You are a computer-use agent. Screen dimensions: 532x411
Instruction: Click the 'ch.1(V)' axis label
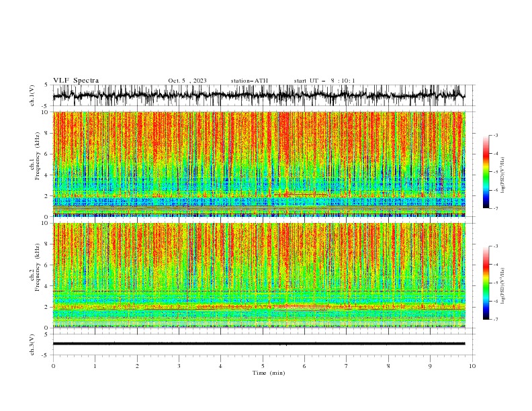(x=32, y=95)
